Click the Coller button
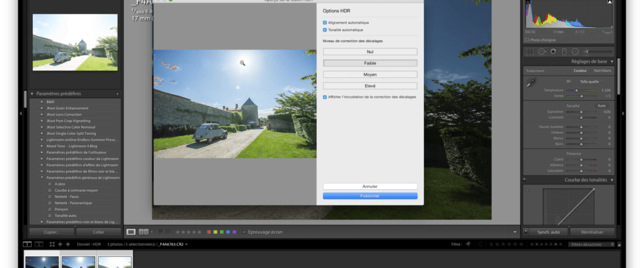 [98, 232]
